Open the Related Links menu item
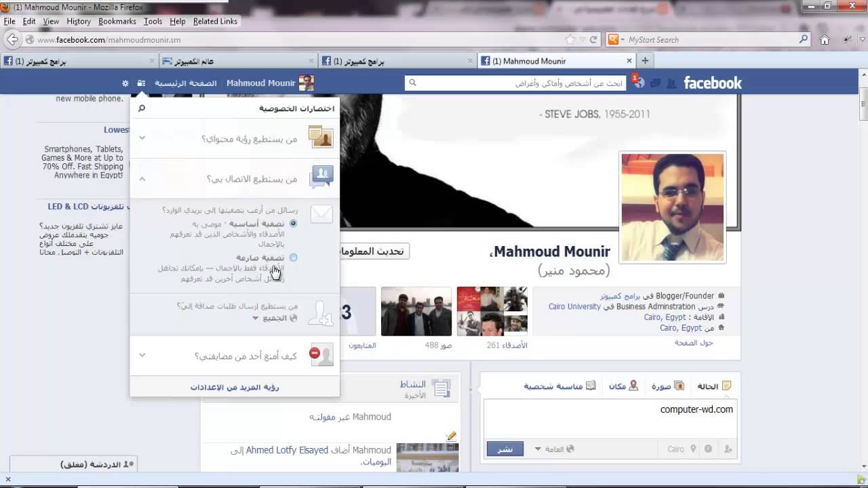 (x=215, y=21)
